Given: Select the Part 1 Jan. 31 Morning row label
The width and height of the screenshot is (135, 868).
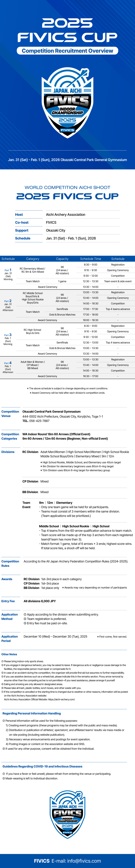Looking at the screenshot, I should (x=8, y=275).
